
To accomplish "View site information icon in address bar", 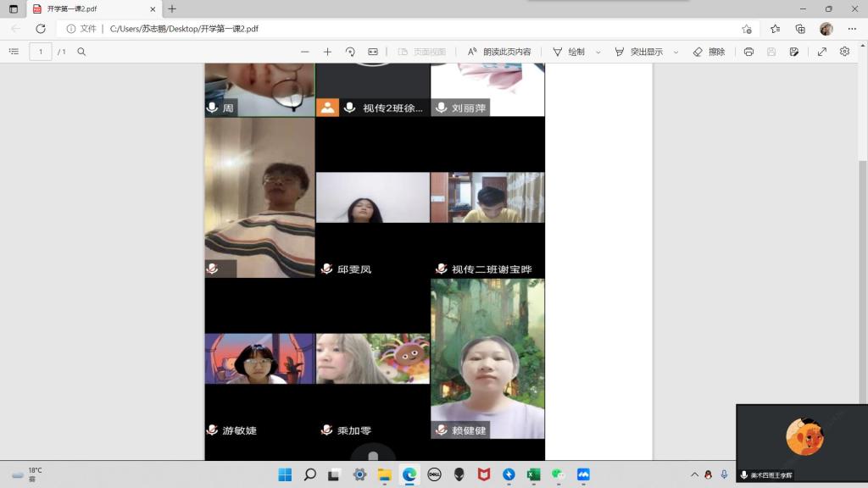I will (x=71, y=29).
